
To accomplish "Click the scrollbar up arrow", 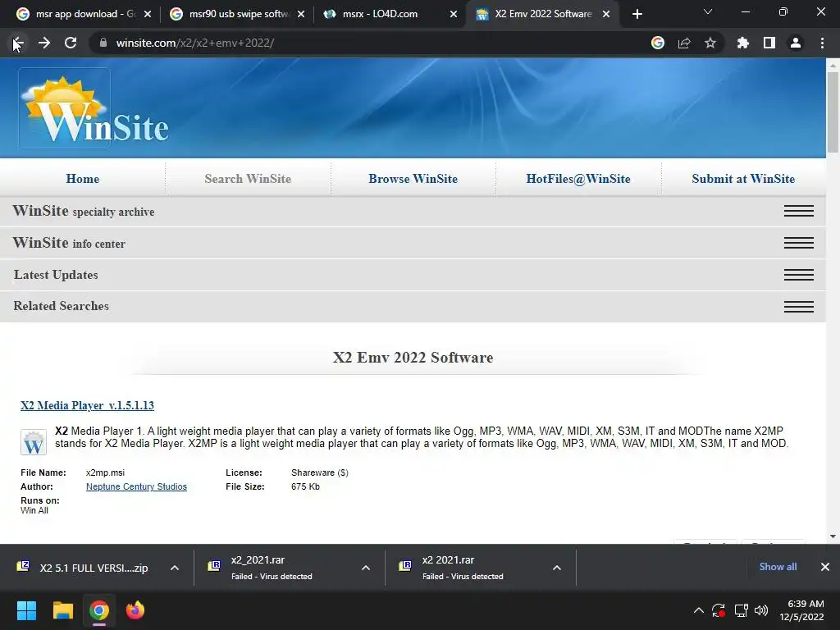I will click(x=833, y=66).
